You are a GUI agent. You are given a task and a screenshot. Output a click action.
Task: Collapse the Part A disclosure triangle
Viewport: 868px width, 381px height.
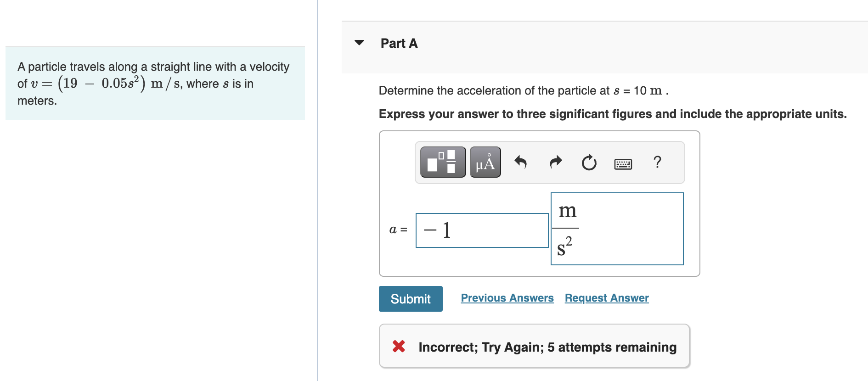(x=360, y=43)
